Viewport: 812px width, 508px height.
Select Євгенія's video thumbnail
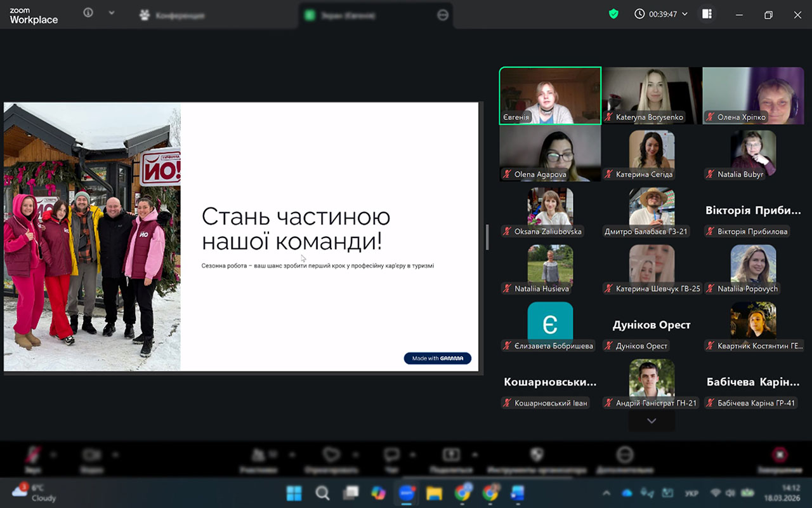click(550, 95)
